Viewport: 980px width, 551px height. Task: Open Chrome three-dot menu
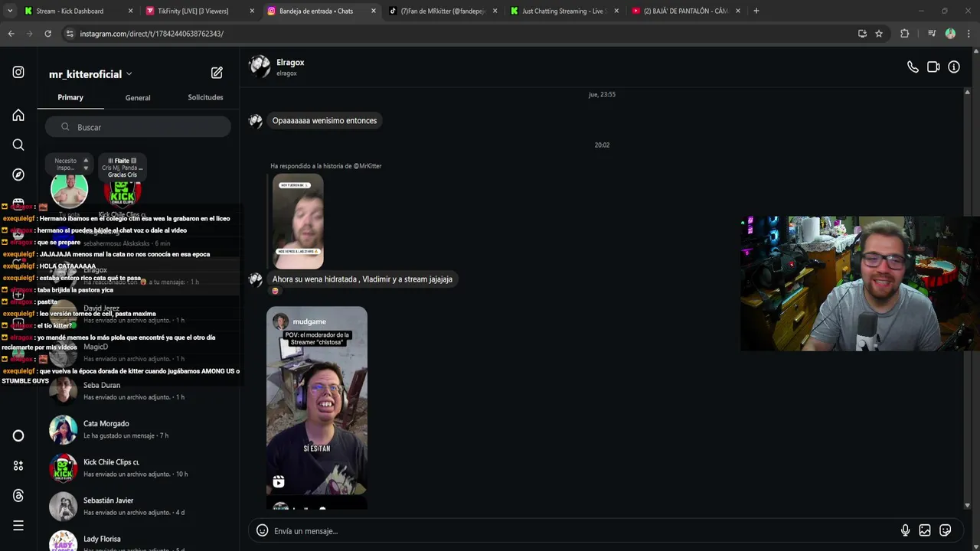click(x=969, y=34)
